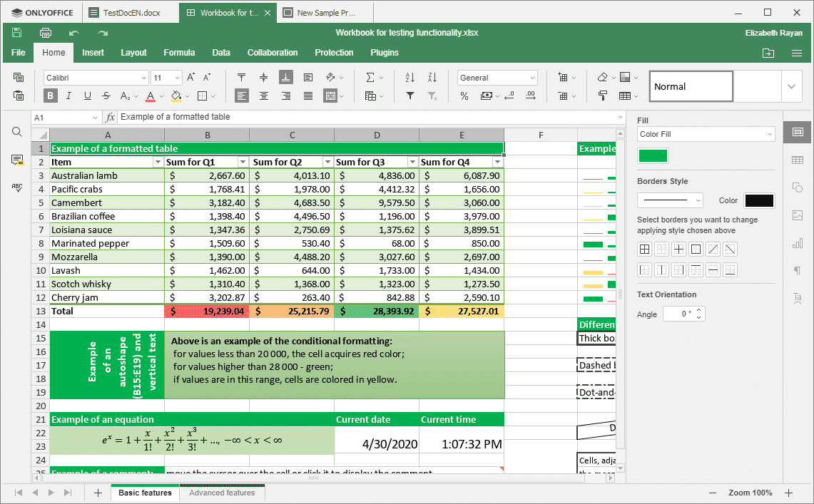Apply the red font color
This screenshot has height=504, width=814.
click(151, 96)
